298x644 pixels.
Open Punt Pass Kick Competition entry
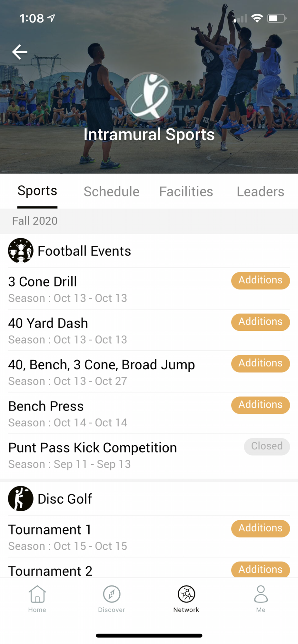[149, 455]
